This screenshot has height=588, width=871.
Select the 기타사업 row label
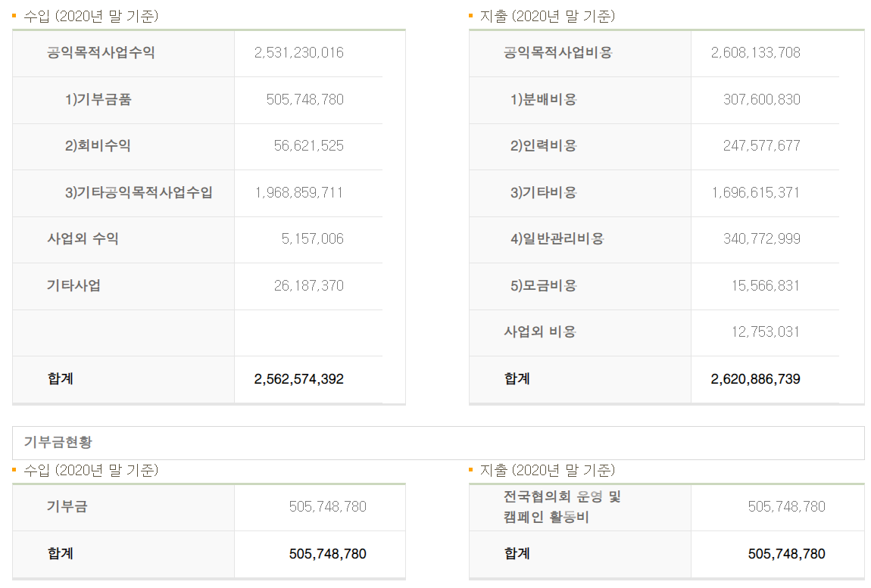coord(73,286)
